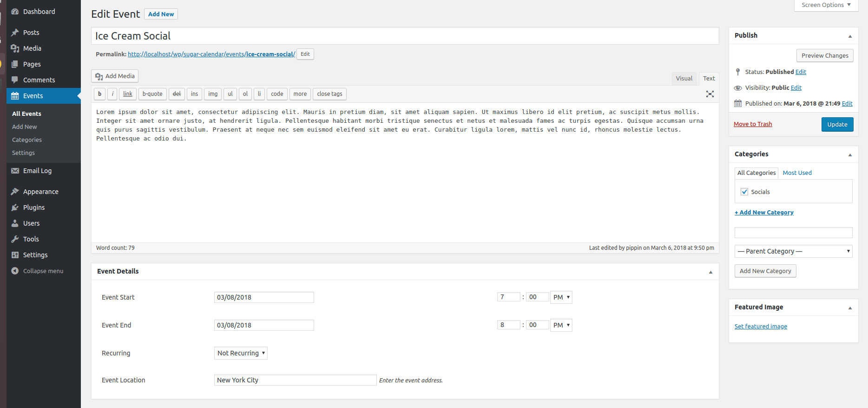Click the Published on calendar icon
Viewport: 868px width, 408px height.
pos(738,103)
